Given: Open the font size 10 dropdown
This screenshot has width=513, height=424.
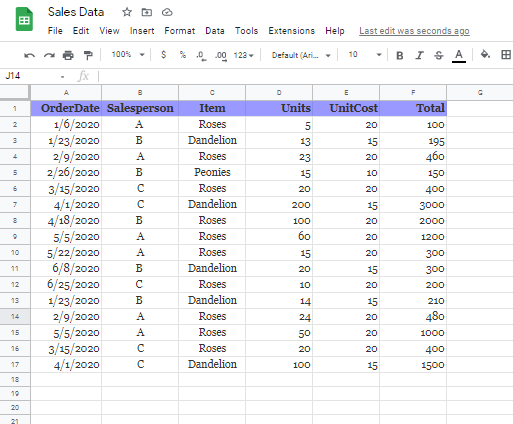Looking at the screenshot, I should (x=365, y=54).
